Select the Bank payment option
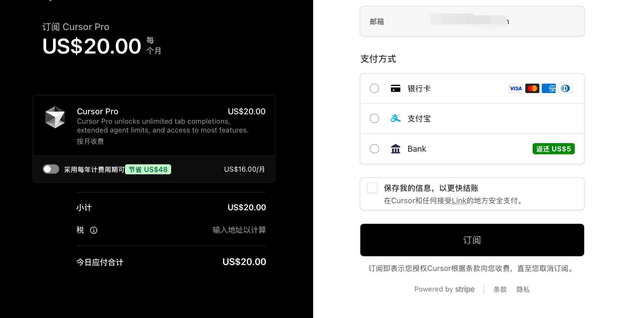 (374, 149)
